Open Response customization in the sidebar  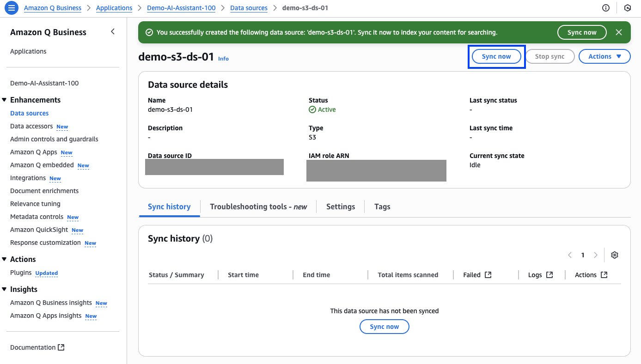[x=45, y=243]
